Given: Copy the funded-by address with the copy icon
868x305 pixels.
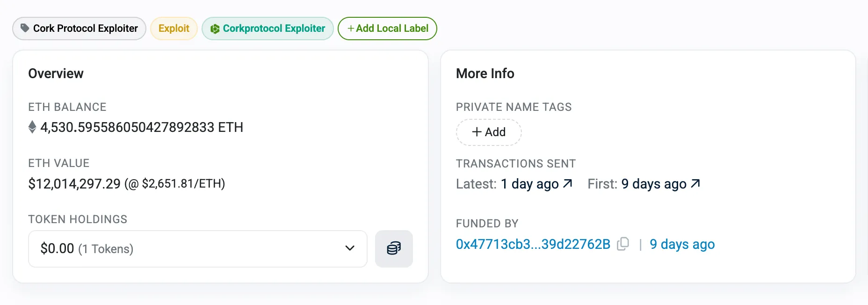Looking at the screenshot, I should pos(623,244).
